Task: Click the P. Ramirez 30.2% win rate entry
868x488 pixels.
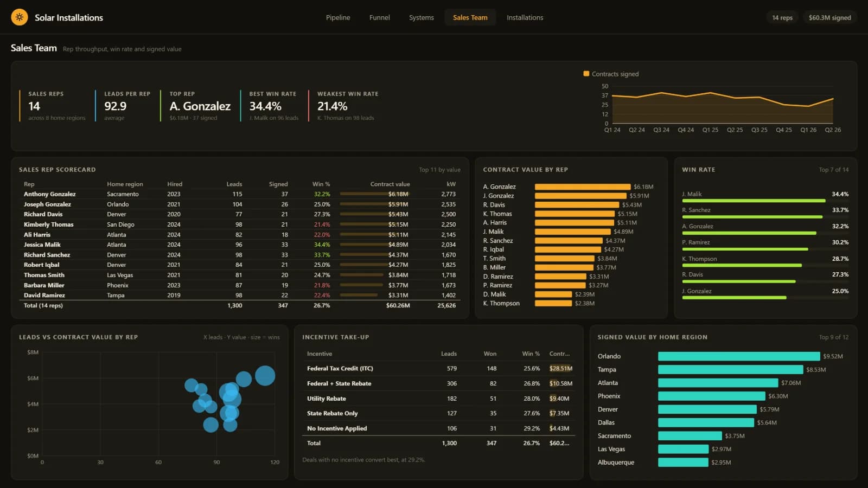Action: pyautogui.click(x=765, y=245)
